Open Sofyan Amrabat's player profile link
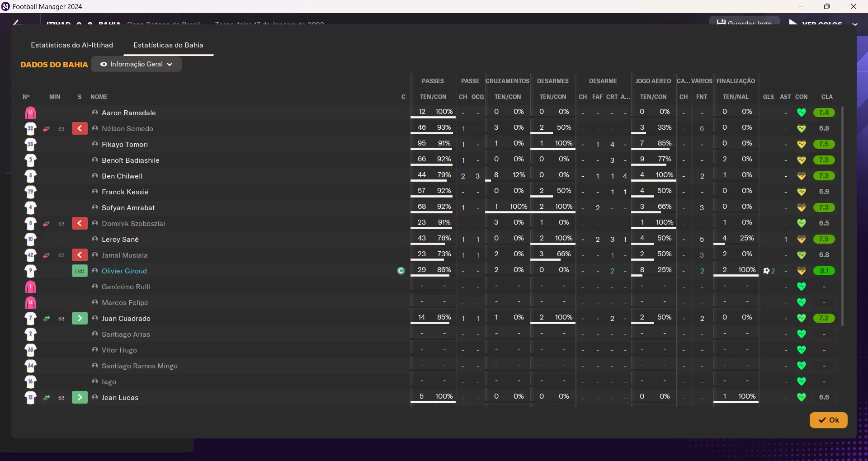Image resolution: width=868 pixels, height=461 pixels. (128, 208)
